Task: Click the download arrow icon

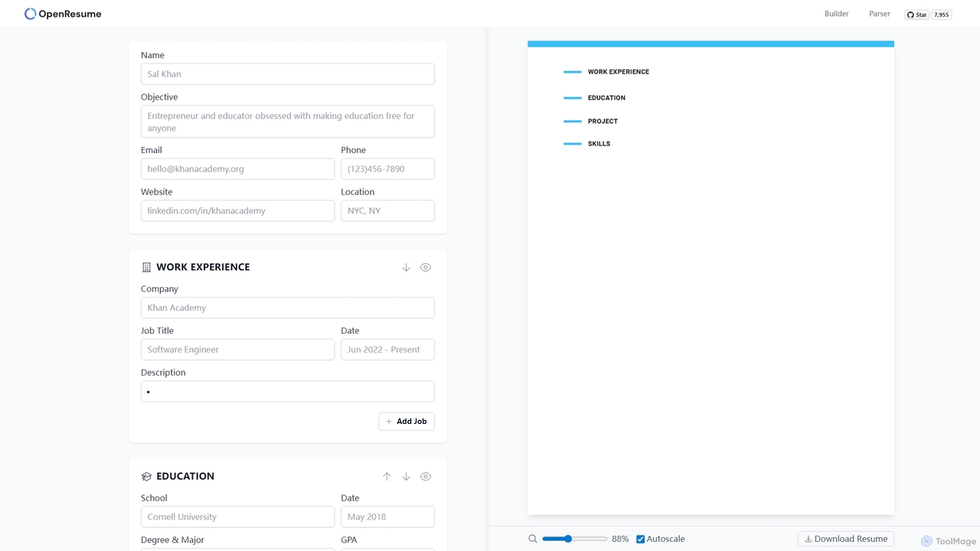Action: (808, 539)
